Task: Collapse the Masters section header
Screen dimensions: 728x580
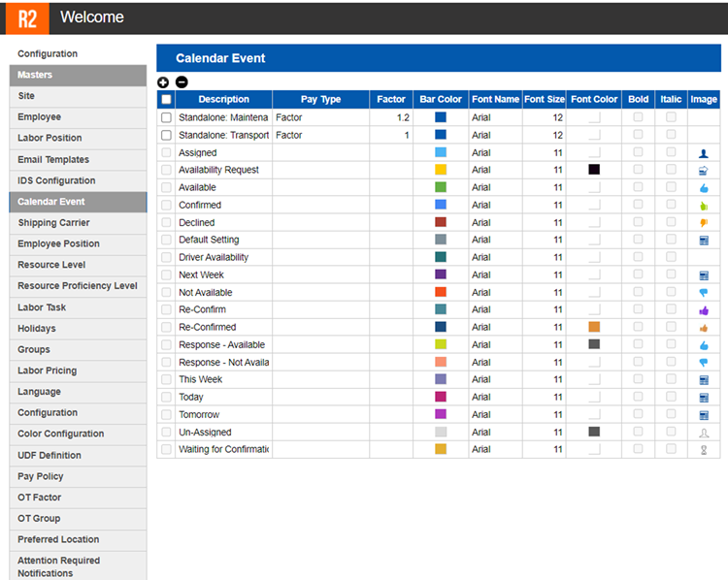Action: [x=78, y=75]
